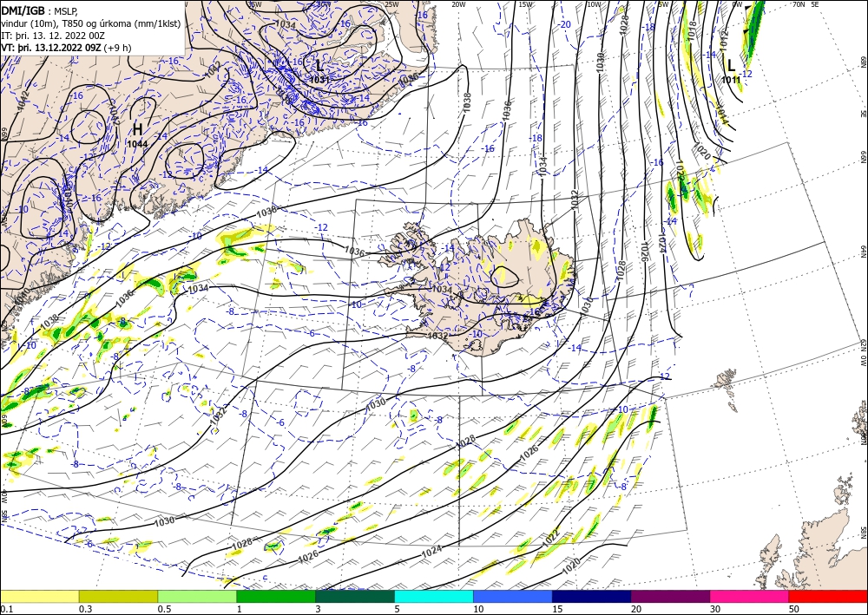Screen dimensions: 868x615
Task: Click the 'L' marker labeled 1011
Action: point(731,66)
